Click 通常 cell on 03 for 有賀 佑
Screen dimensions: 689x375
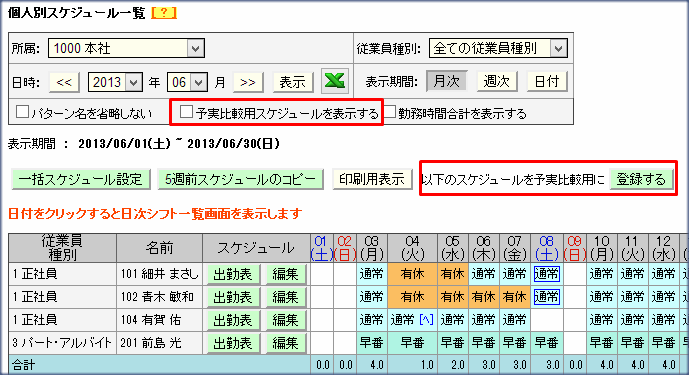coord(371,320)
